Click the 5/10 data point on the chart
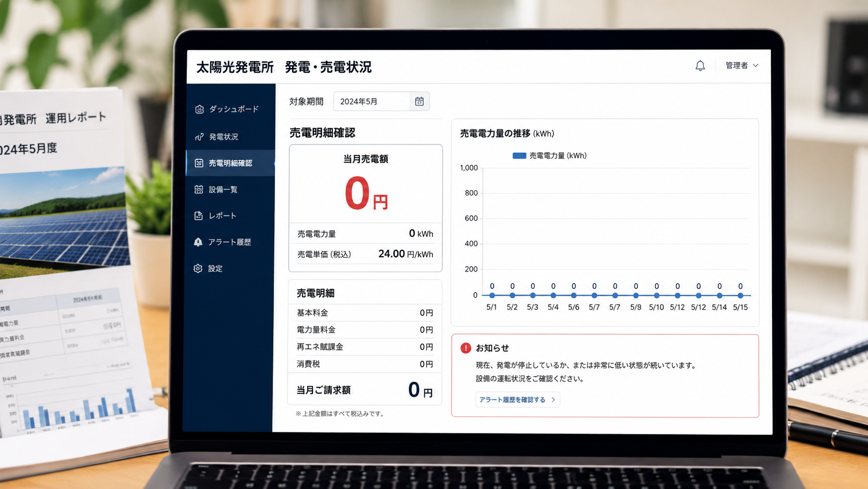 [x=657, y=295]
